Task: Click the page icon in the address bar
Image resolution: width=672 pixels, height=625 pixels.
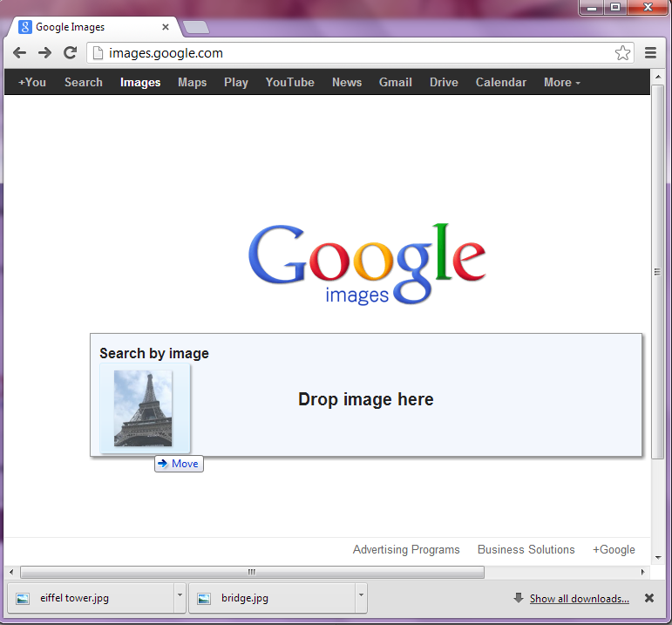Action: click(98, 52)
